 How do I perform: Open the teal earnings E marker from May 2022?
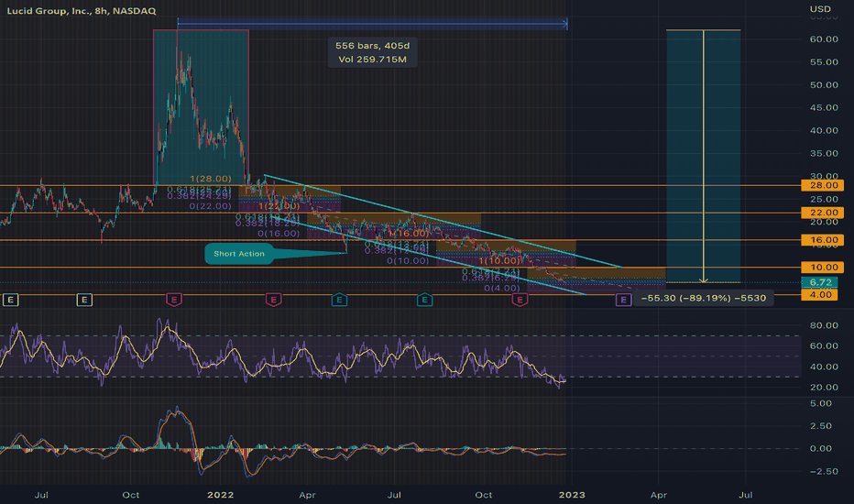pos(339,299)
